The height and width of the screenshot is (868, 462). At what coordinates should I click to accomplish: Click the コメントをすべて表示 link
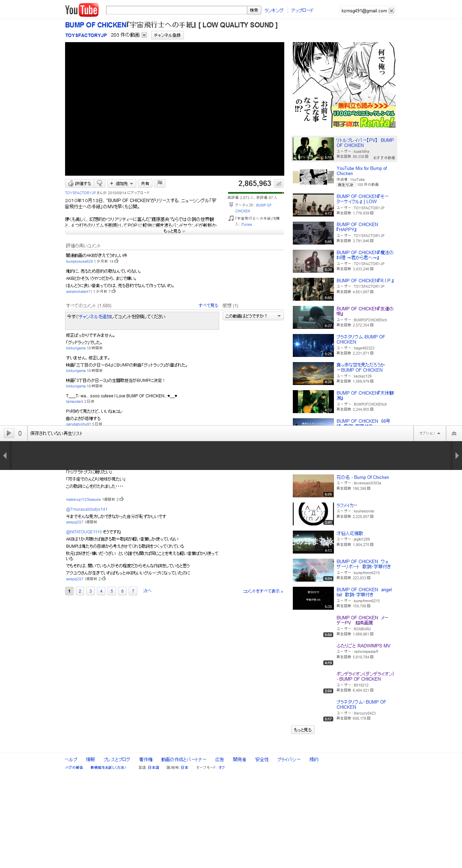point(263,591)
